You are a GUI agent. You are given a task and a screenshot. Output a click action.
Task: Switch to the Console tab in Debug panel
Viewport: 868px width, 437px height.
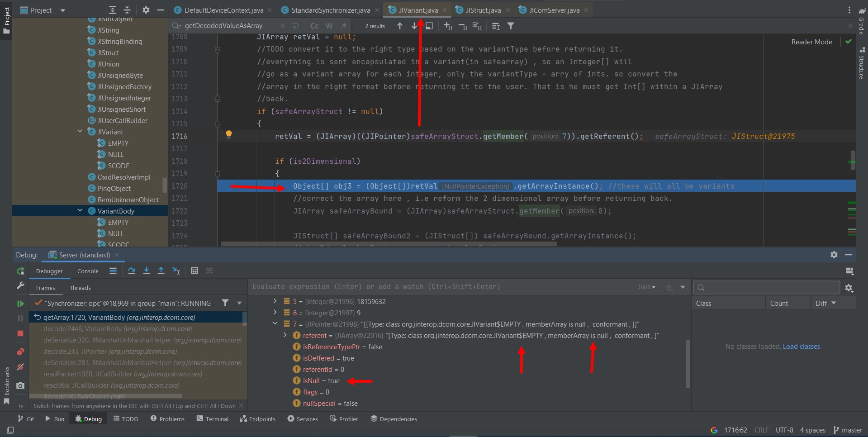pyautogui.click(x=87, y=271)
